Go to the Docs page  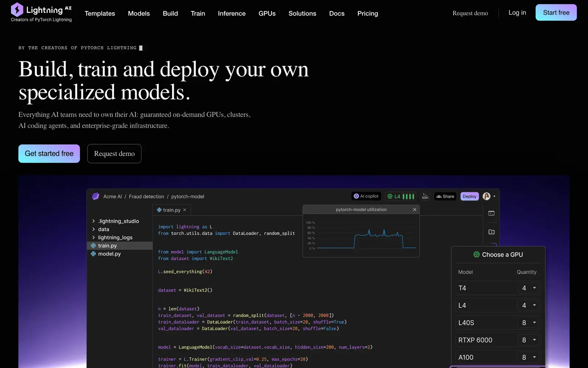coord(337,13)
